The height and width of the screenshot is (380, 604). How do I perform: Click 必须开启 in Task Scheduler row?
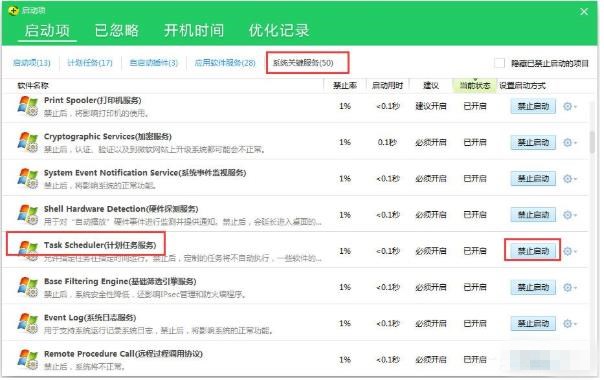(x=431, y=251)
